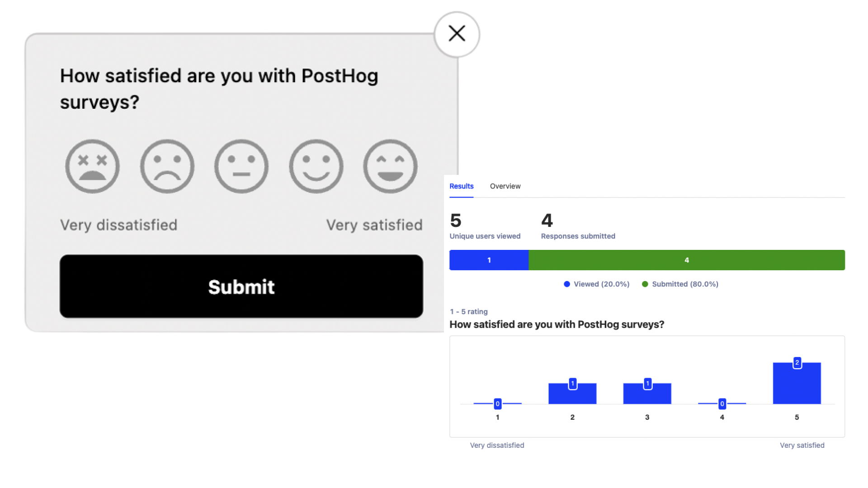
Task: Expand the 1 - 5 rating section
Action: click(468, 311)
